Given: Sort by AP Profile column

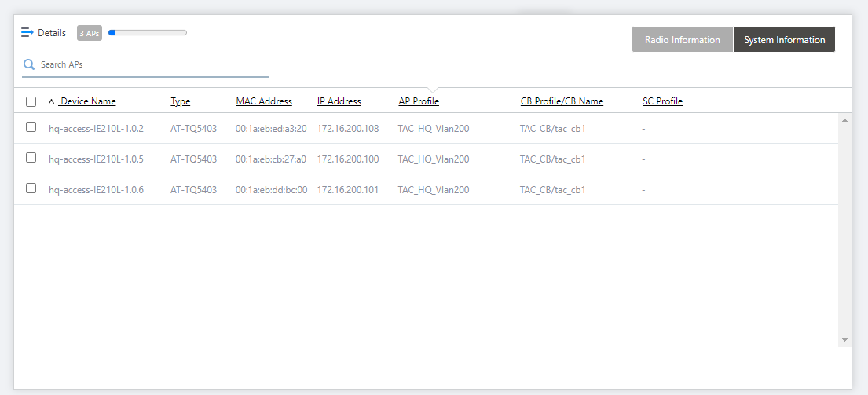Looking at the screenshot, I should [419, 101].
